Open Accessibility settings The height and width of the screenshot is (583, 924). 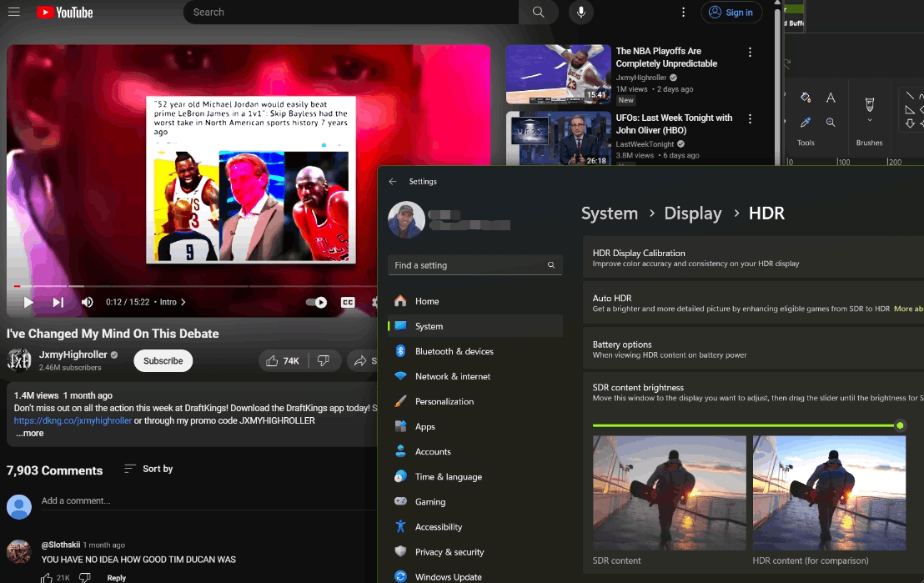point(475,527)
